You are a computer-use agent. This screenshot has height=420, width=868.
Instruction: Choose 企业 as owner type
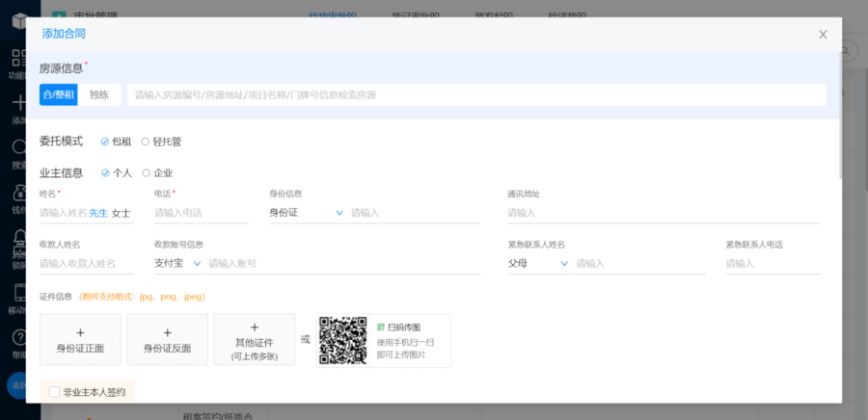157,173
